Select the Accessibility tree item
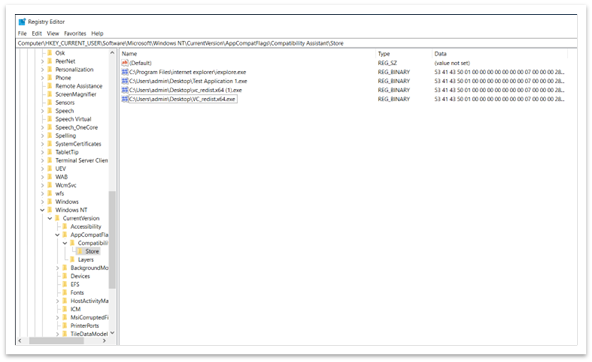The image size is (592, 362). tap(86, 226)
